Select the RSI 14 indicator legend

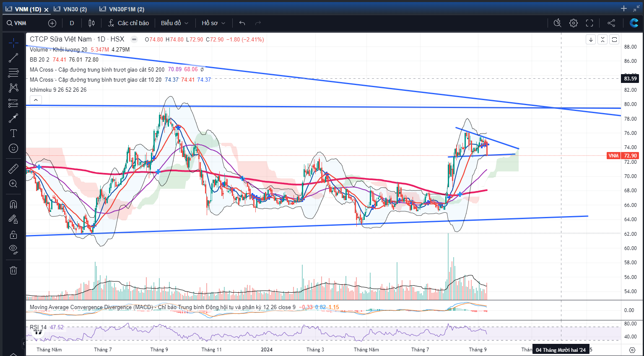(38, 327)
